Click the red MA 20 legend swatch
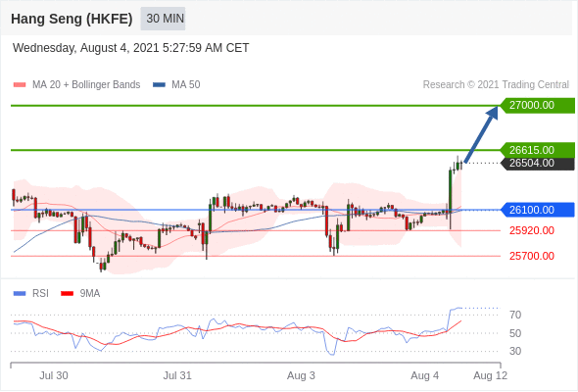Viewport: 578px width, 392px height. (20, 85)
